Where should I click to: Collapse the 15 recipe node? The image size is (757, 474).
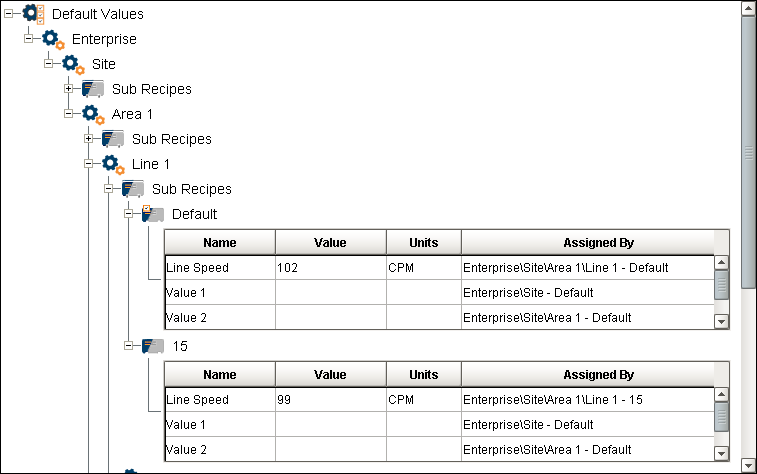point(129,345)
